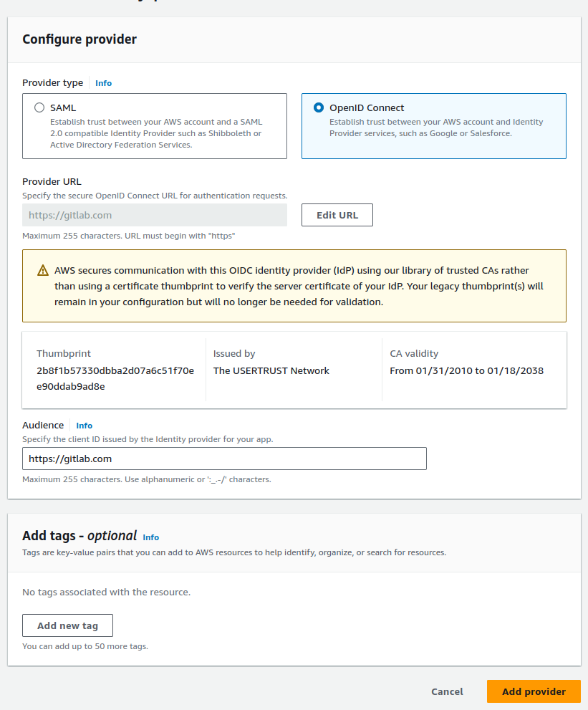This screenshot has width=588, height=710.
Task: Click the Add tags - optional heading
Action: tap(79, 536)
